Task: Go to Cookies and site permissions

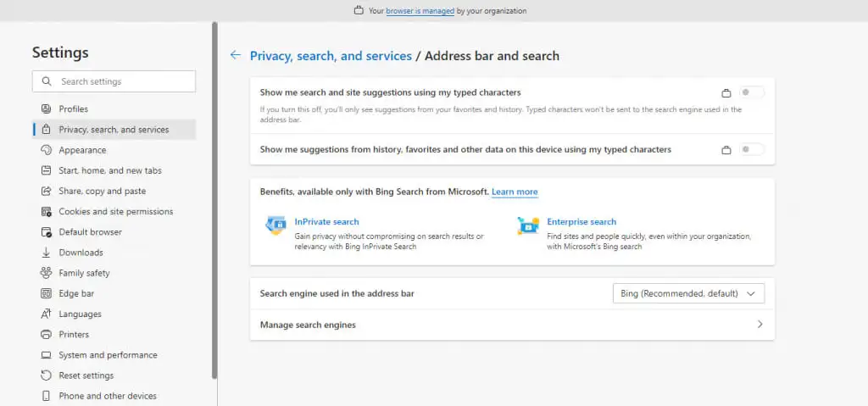Action: click(115, 212)
